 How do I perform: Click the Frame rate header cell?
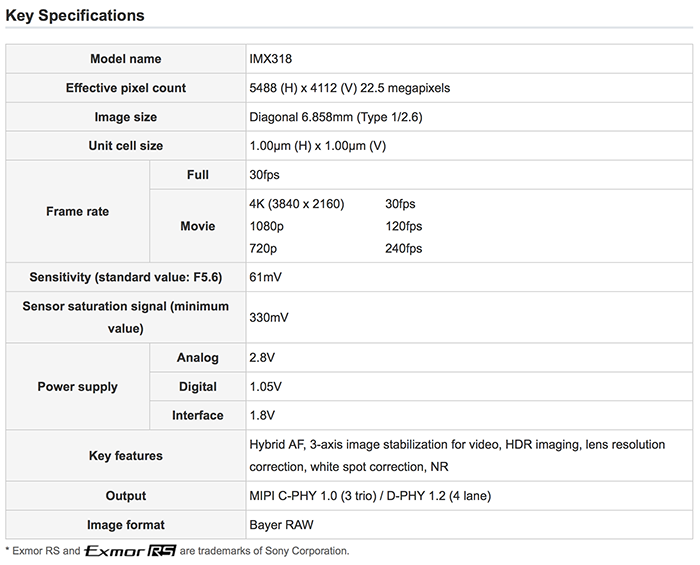pyautogui.click(x=78, y=212)
